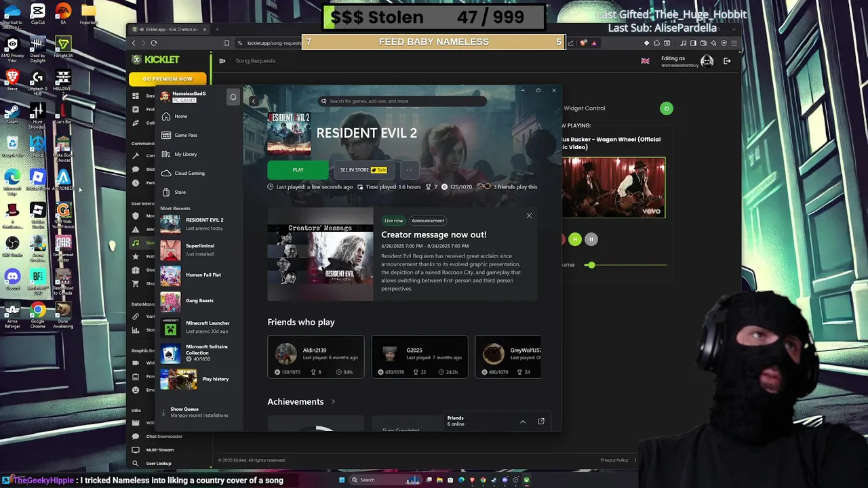This screenshot has height=488, width=868.
Task: Open the Creators' Message thumbnail
Action: click(320, 254)
